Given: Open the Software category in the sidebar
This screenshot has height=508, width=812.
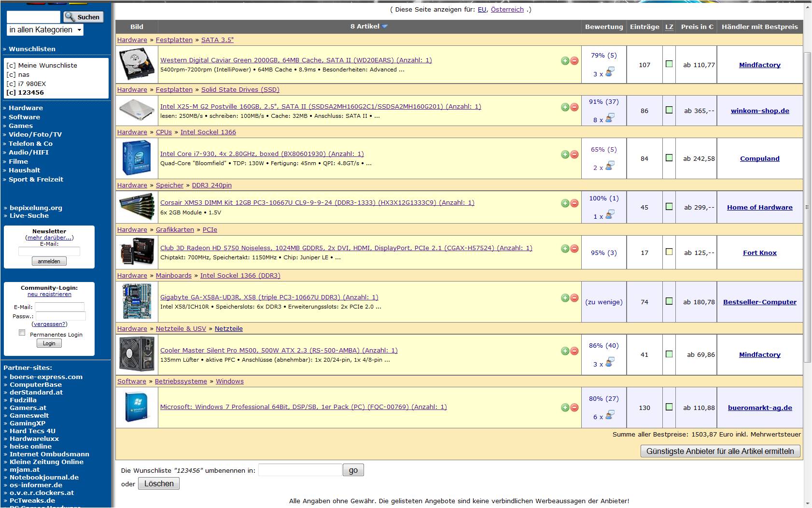Looking at the screenshot, I should pyautogui.click(x=24, y=117).
